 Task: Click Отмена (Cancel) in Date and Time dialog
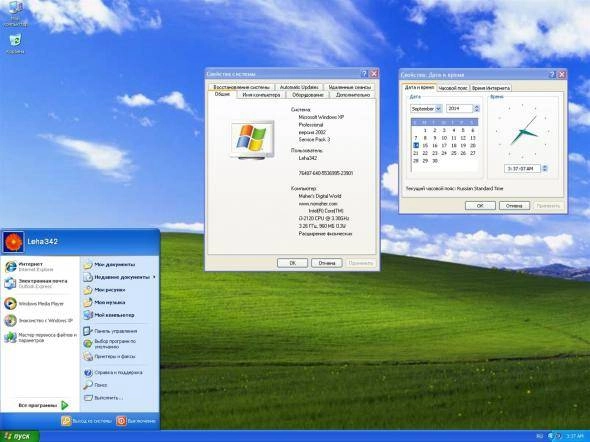(x=514, y=206)
